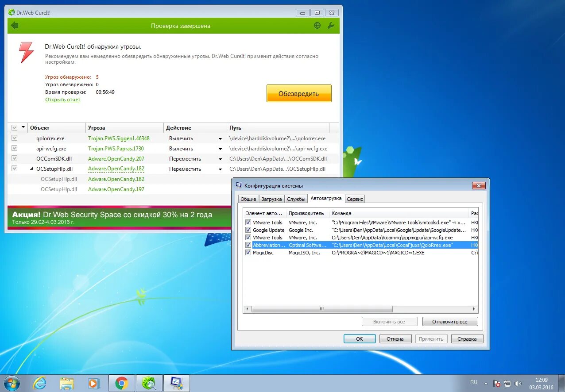Uncheck MagicDisc startup item
Viewport: 565px width, 392px height.
point(248,253)
